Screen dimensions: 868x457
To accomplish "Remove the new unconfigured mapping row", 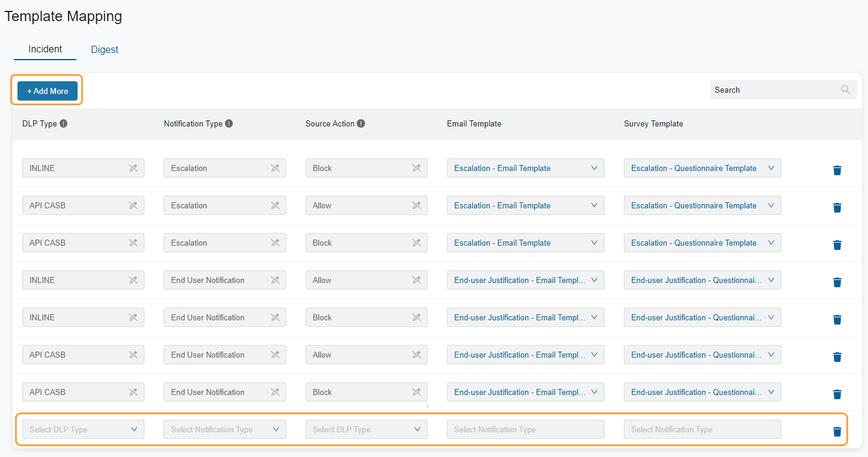I will click(837, 431).
